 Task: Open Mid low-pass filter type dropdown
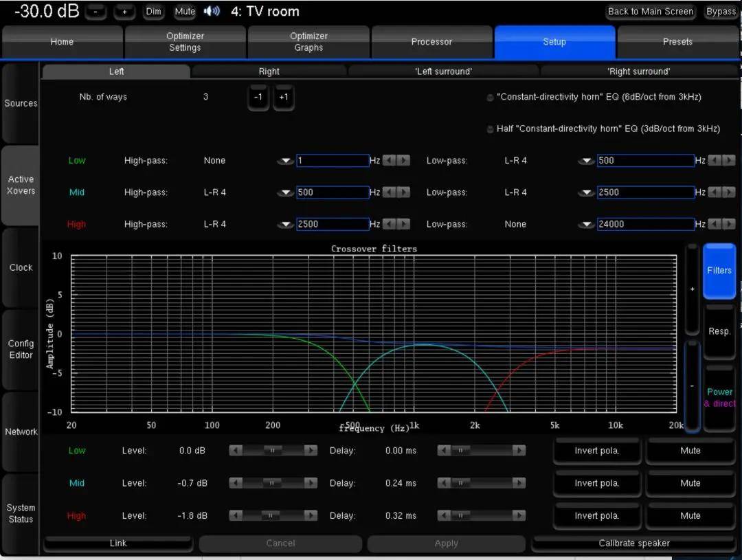[x=585, y=192]
